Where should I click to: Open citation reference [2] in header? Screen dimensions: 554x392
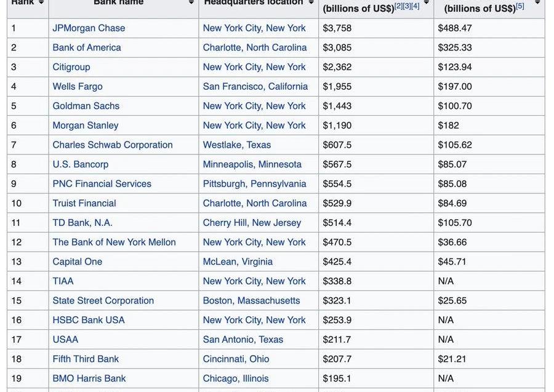pyautogui.click(x=398, y=6)
